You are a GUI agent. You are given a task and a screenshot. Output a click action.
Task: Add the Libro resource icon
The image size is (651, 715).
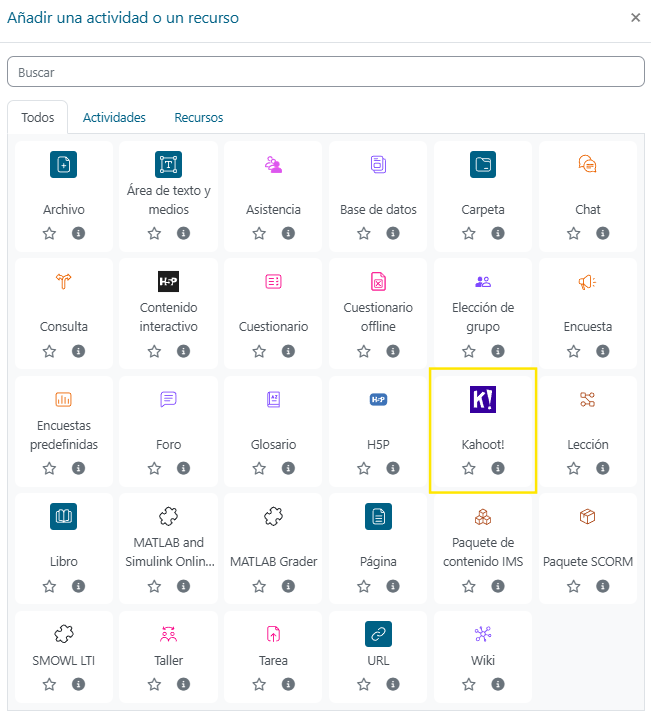click(64, 517)
